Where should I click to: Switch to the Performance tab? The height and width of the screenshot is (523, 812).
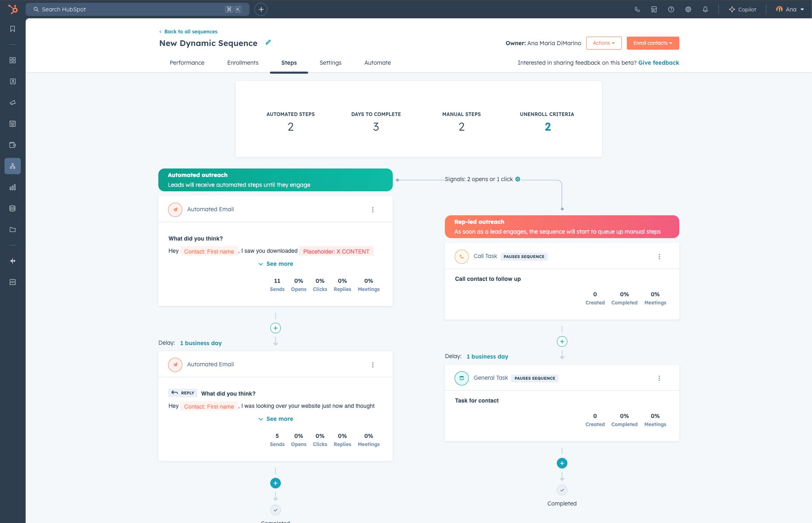[x=186, y=62]
